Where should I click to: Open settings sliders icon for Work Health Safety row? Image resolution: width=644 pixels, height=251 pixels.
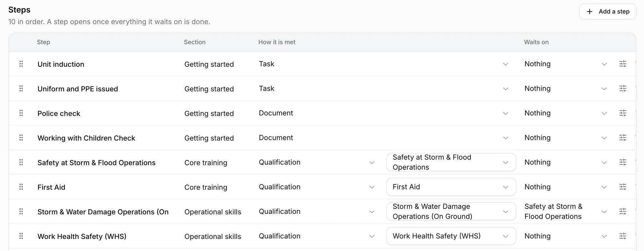pos(623,236)
